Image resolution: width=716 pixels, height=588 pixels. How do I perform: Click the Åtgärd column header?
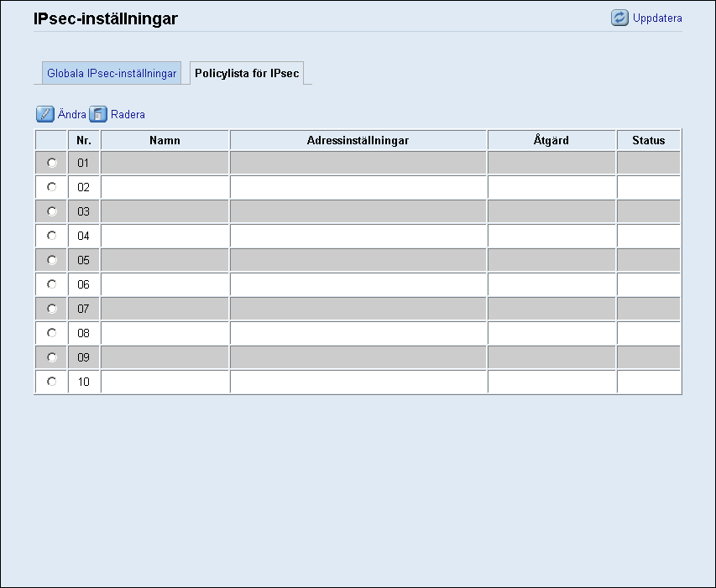(551, 140)
